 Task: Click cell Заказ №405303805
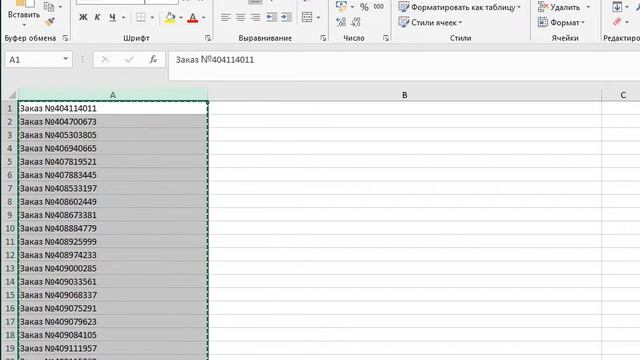click(x=113, y=135)
